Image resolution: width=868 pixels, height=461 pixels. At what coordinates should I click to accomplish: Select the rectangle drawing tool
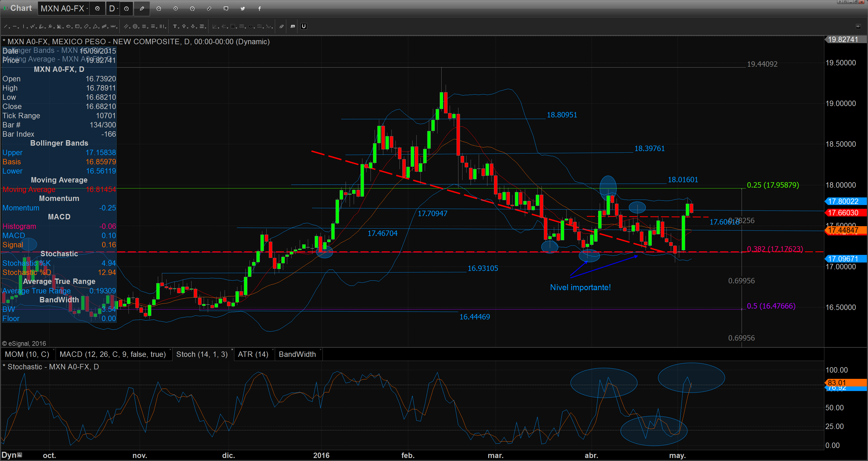click(x=77, y=26)
